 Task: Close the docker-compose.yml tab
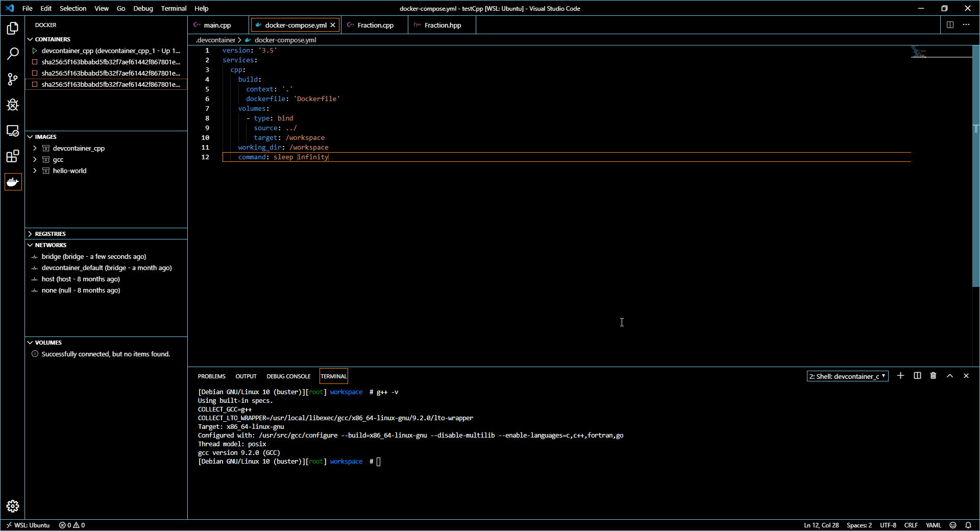333,25
